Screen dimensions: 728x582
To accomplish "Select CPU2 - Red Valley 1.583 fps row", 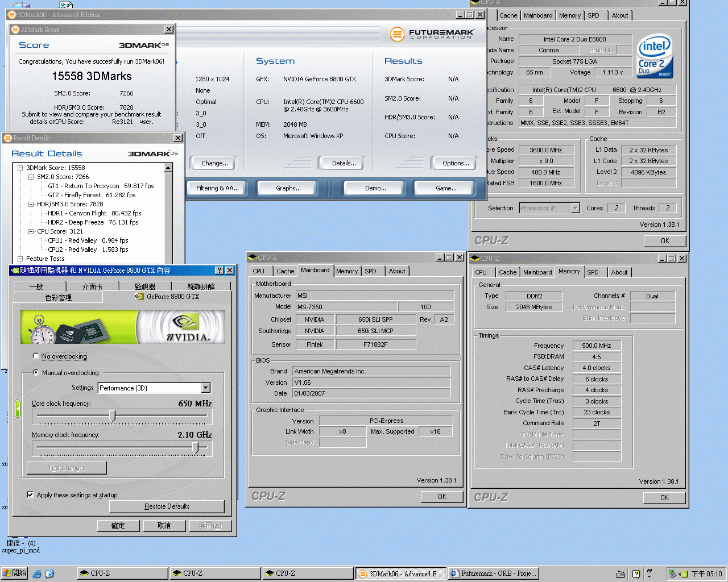I will (88, 250).
